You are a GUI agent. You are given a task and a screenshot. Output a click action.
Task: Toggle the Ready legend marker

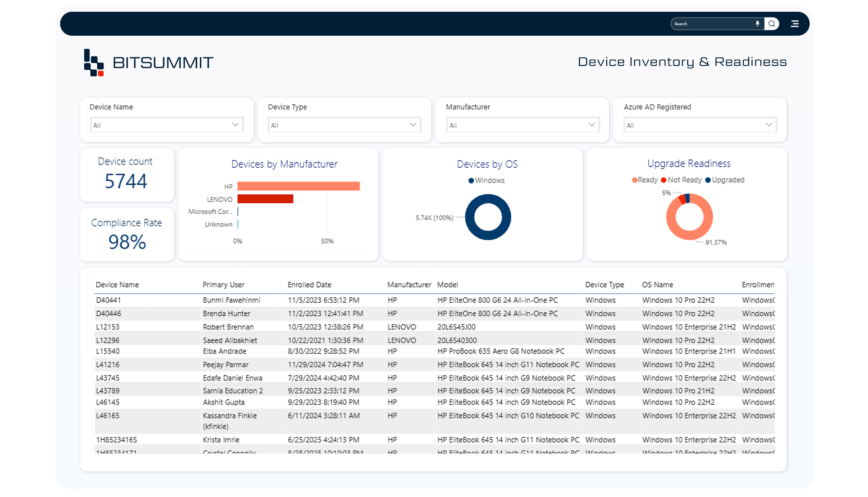pyautogui.click(x=635, y=180)
